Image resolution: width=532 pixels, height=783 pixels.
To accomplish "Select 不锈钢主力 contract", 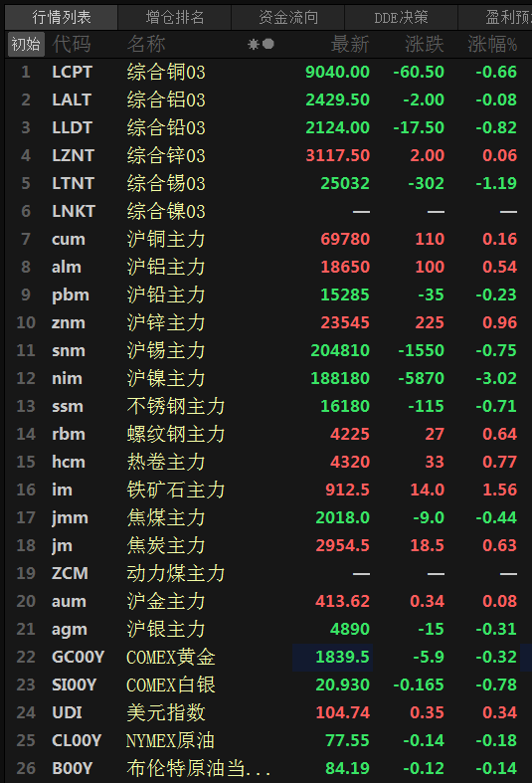I will 176,407.
